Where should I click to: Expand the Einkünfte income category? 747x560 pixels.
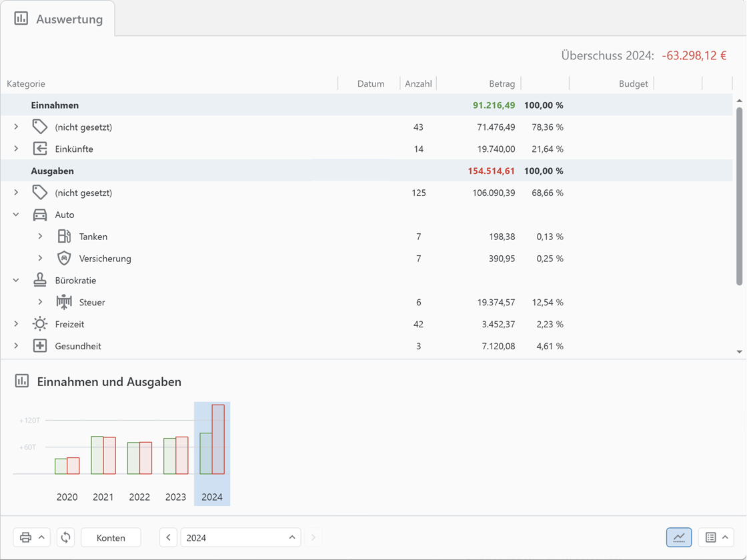point(16,149)
